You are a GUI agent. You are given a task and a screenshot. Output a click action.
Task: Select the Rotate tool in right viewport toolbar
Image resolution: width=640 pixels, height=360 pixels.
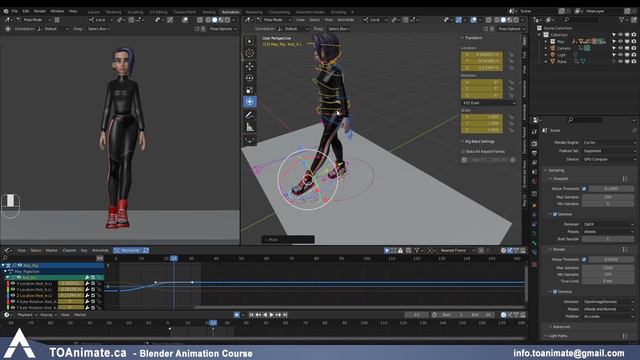pyautogui.click(x=250, y=78)
